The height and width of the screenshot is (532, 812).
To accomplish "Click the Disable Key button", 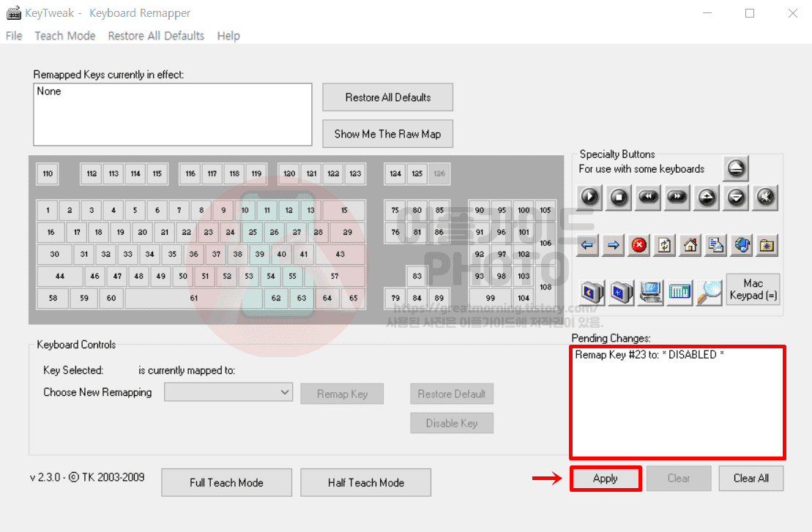I will [x=452, y=423].
